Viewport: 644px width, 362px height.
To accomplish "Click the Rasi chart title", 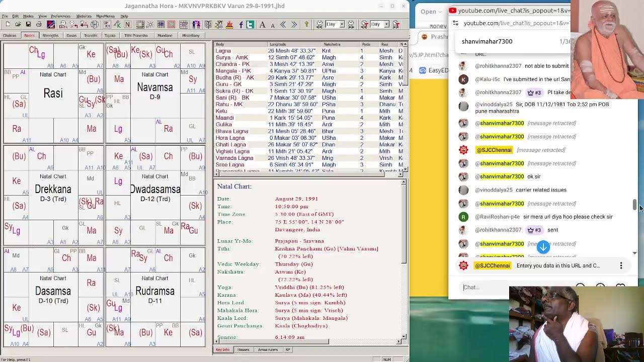I will [53, 93].
